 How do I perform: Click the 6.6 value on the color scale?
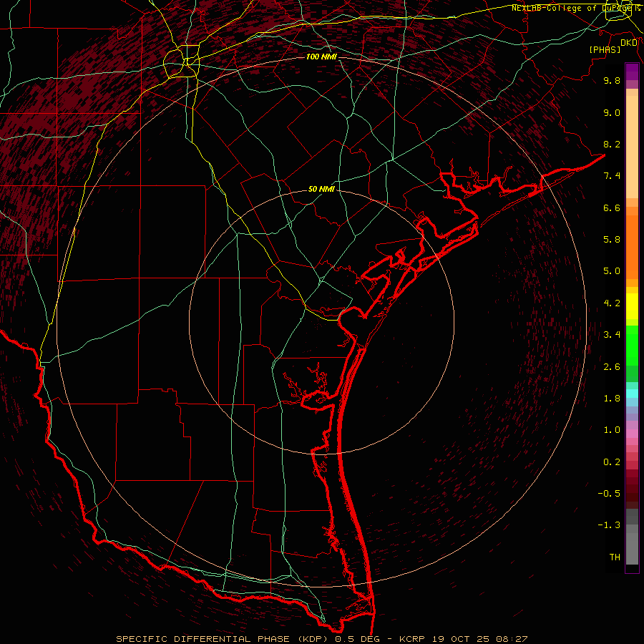612,208
